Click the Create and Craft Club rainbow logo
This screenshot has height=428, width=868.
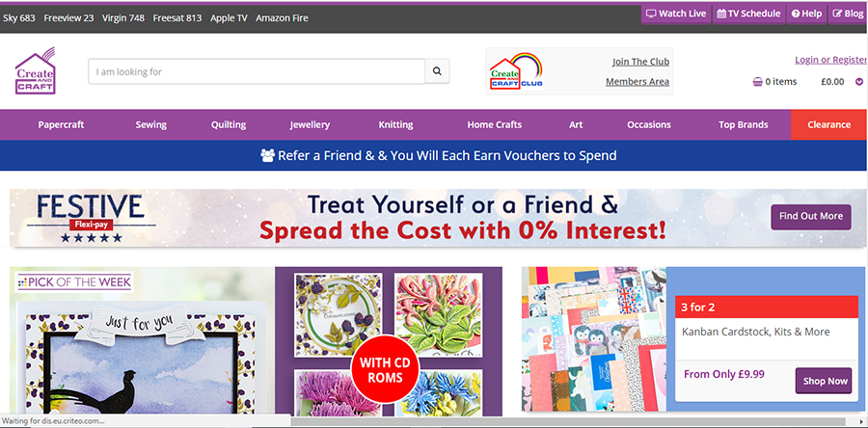(516, 71)
